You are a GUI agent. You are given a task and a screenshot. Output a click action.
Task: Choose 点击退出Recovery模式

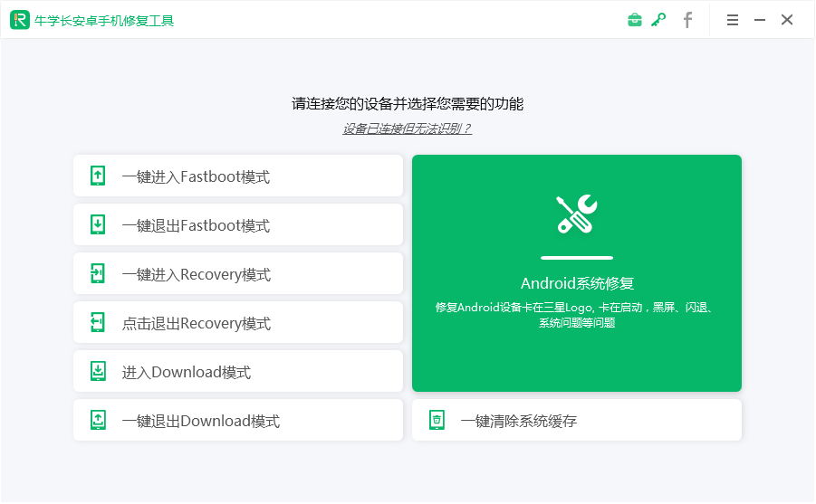(x=238, y=322)
